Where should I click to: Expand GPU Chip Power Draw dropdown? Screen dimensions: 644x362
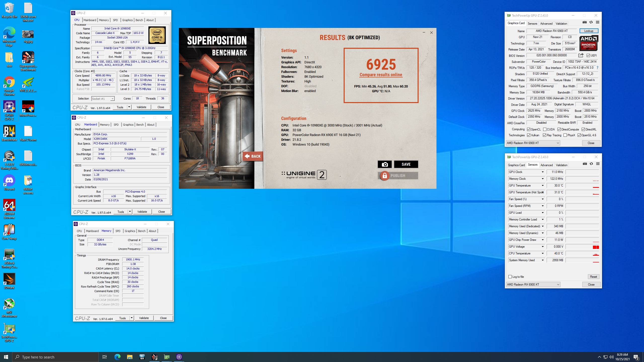tap(543, 240)
